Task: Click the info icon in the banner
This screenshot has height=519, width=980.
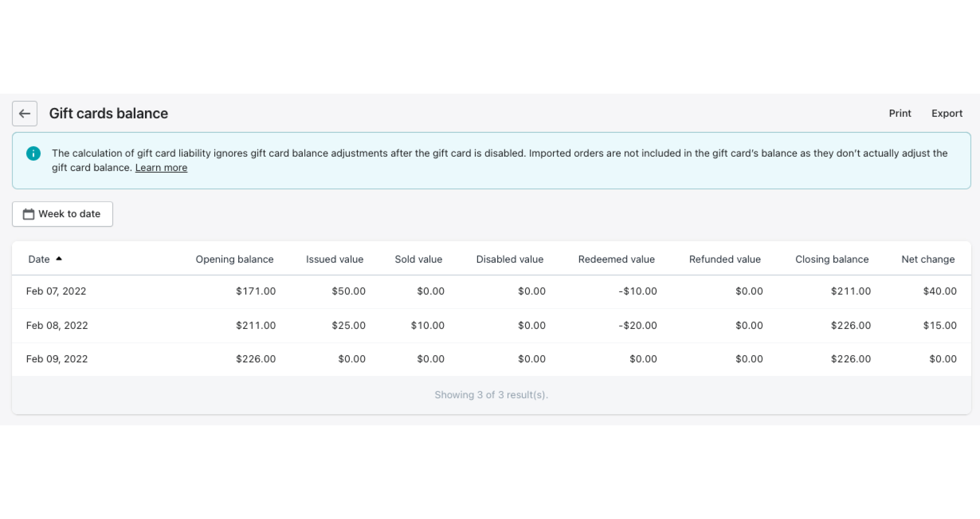Action: click(33, 154)
